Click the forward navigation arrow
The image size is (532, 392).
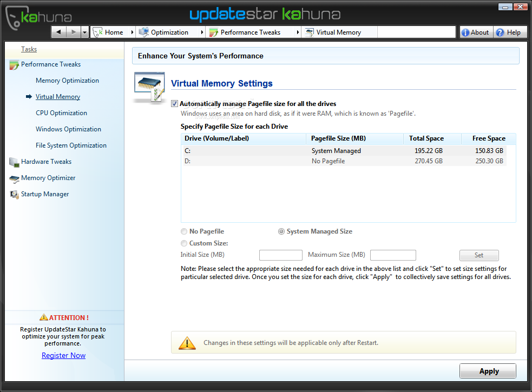[73, 32]
